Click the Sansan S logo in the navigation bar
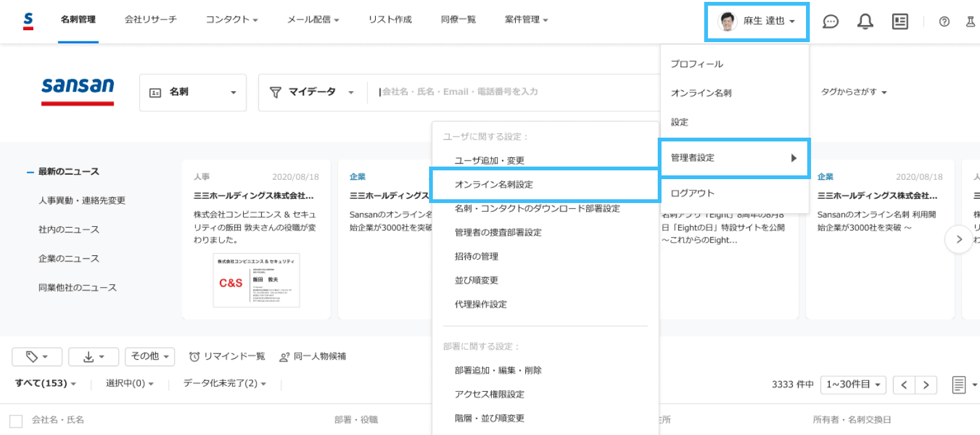The width and height of the screenshot is (980, 435). [28, 21]
